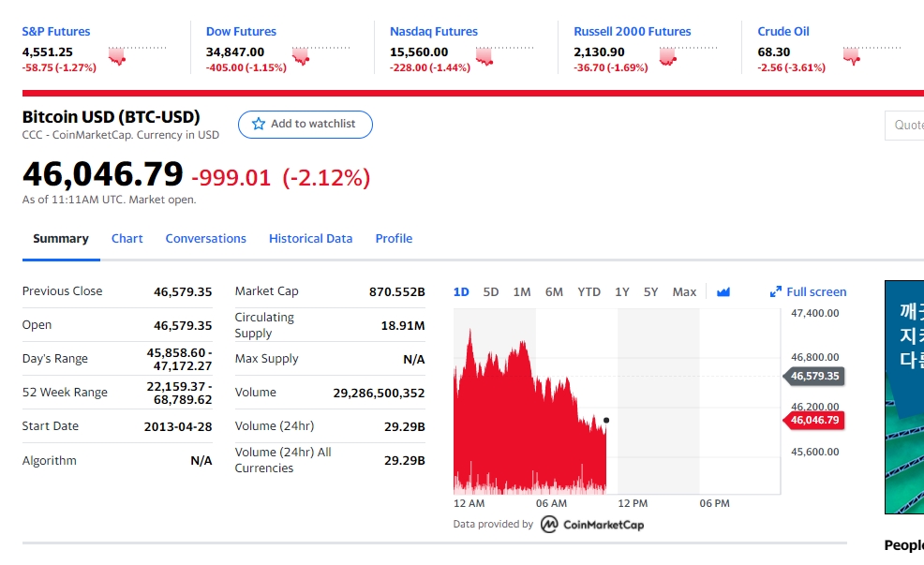Add Bitcoin USD to watchlist

pyautogui.click(x=306, y=125)
